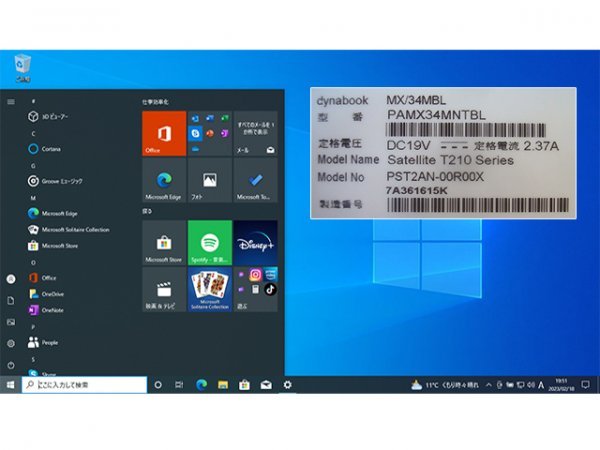This screenshot has height=450, width=600.
Task: Click the orange Office tile
Action: (164, 134)
